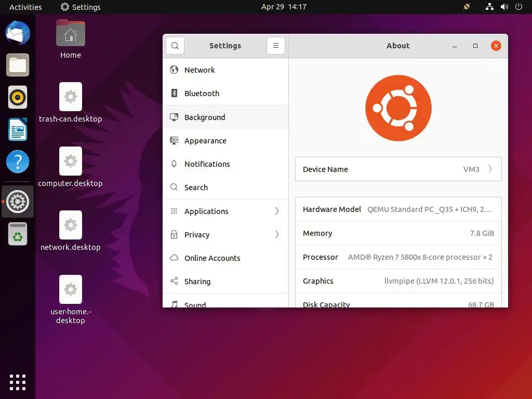The height and width of the screenshot is (399, 532).
Task: Click the Settings gear dock icon
Action: point(18,202)
